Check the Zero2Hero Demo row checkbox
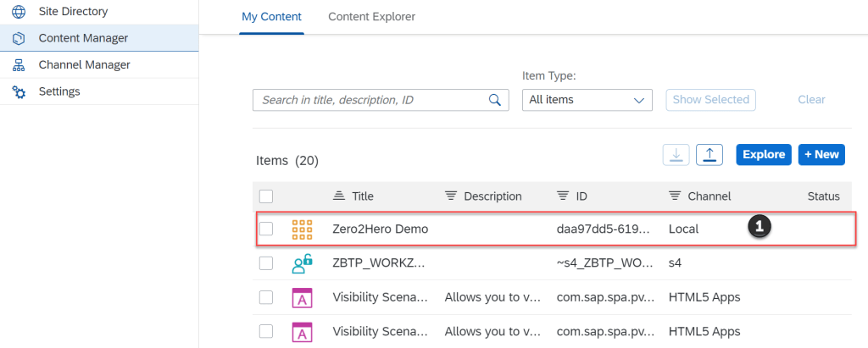Viewport: 868px width, 348px height. [x=266, y=229]
